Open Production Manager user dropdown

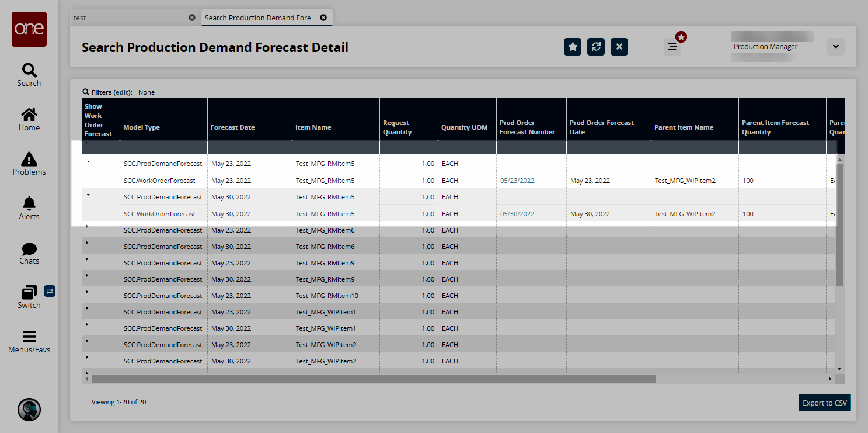point(835,47)
